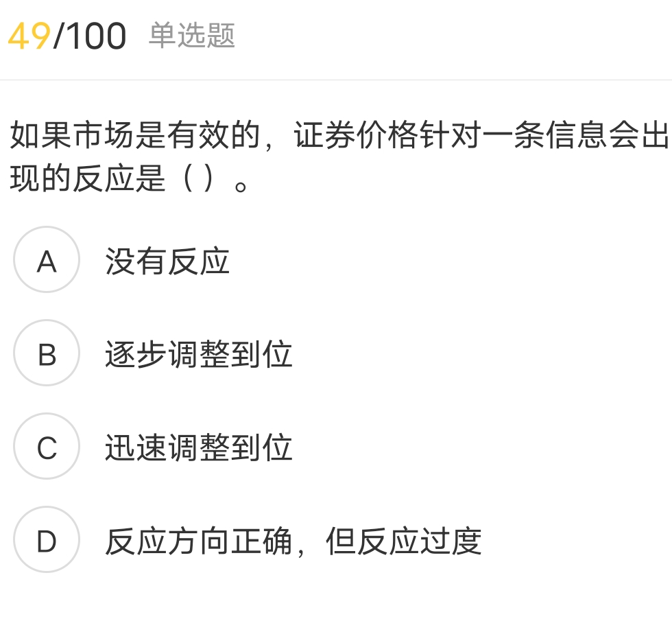This screenshot has height=643, width=672.
Task: Click 反应方向正确 in option D
Action: (198, 541)
